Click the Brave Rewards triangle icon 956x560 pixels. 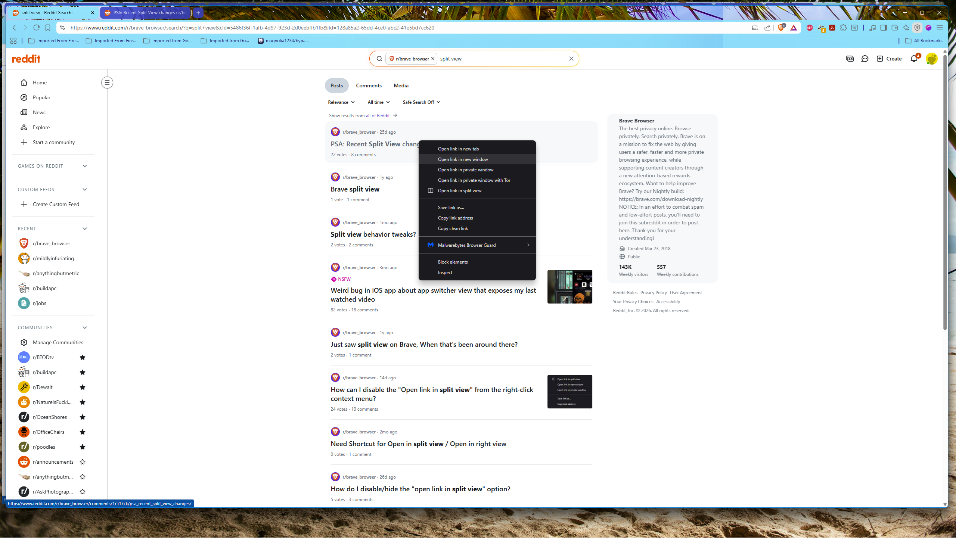tap(793, 28)
